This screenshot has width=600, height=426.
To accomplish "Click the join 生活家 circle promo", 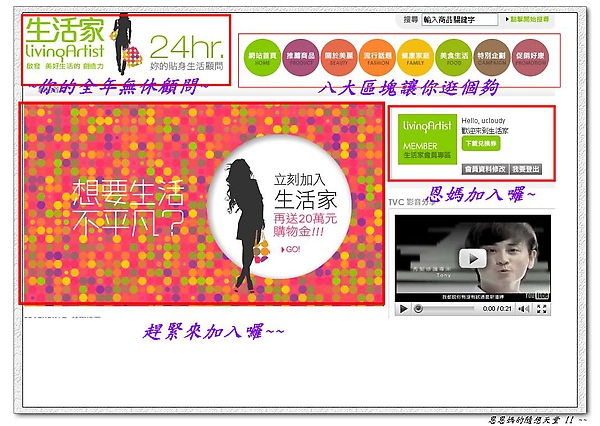I will pos(279,207).
